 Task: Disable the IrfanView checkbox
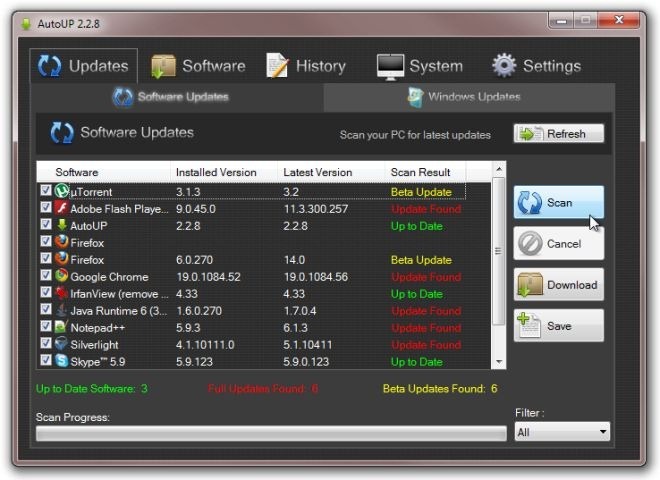pos(46,293)
